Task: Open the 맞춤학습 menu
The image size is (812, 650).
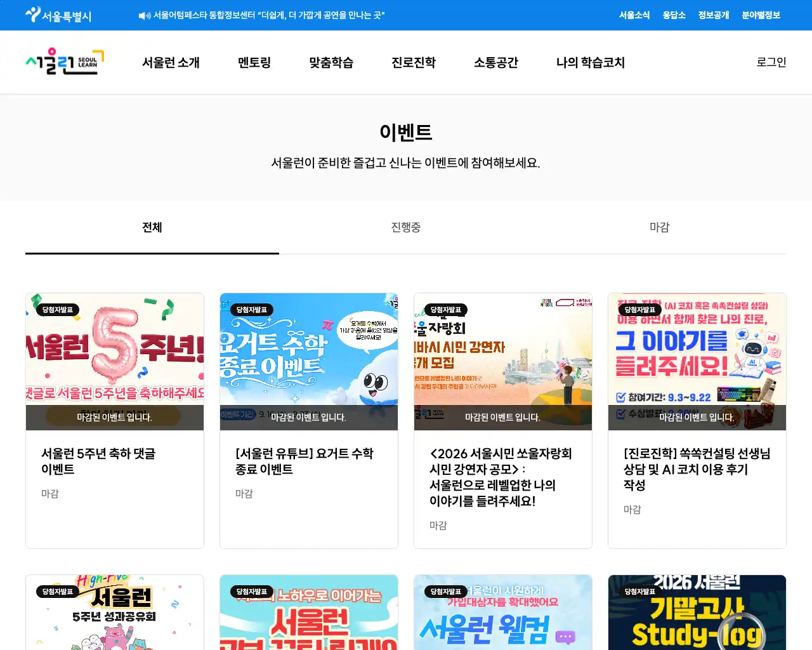Action: (331, 62)
